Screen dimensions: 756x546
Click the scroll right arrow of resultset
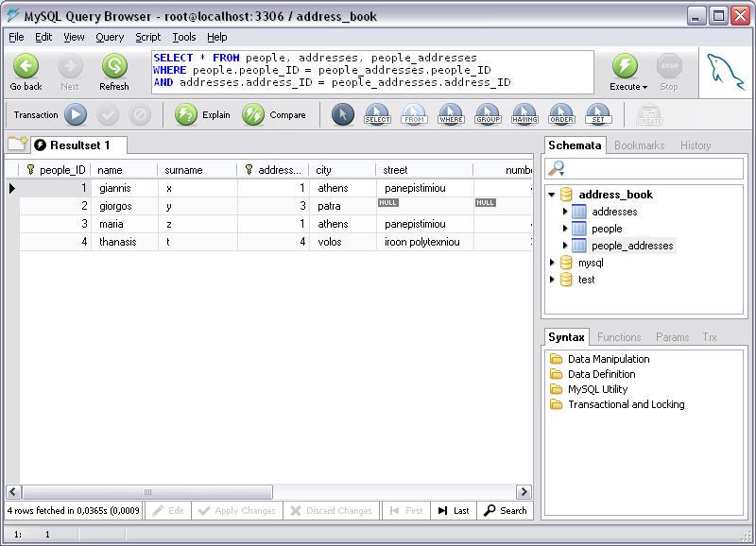(x=524, y=492)
